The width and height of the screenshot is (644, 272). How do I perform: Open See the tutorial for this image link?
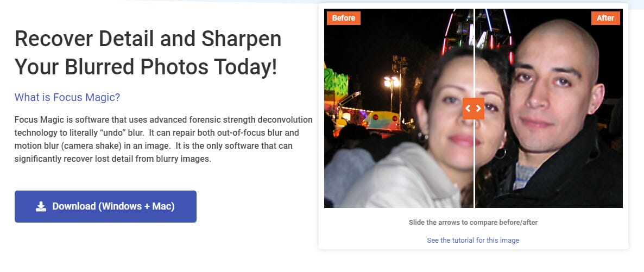click(x=473, y=241)
